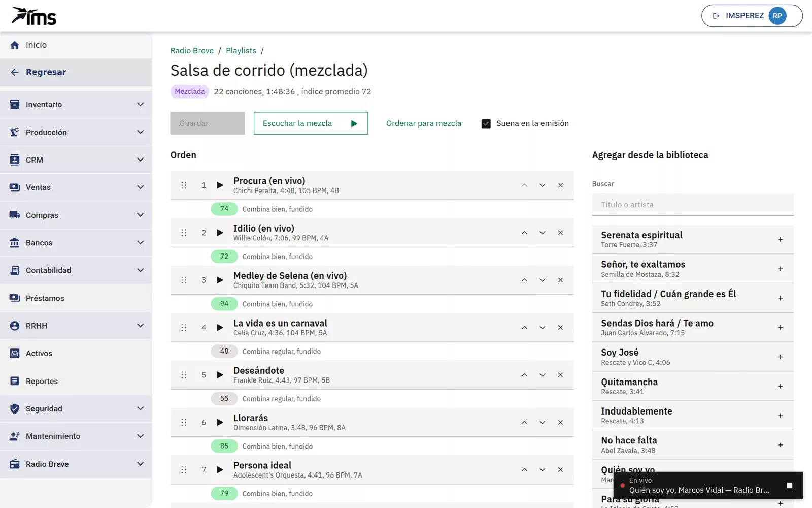Move Llorarás up in the order
This screenshot has width=812, height=508.
tap(524, 422)
